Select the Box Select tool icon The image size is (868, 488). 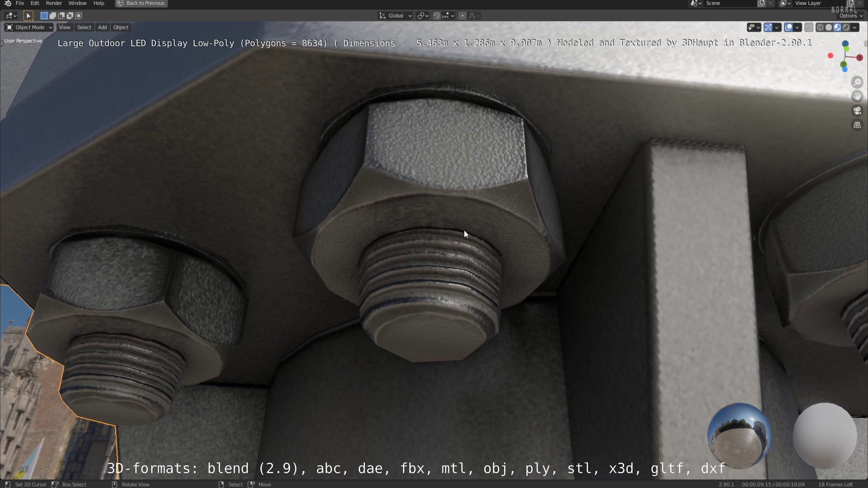[28, 16]
